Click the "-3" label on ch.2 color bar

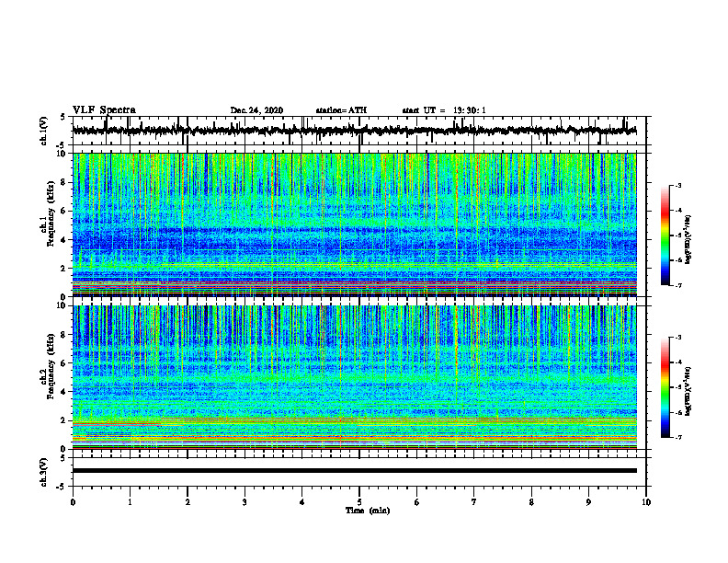click(678, 338)
